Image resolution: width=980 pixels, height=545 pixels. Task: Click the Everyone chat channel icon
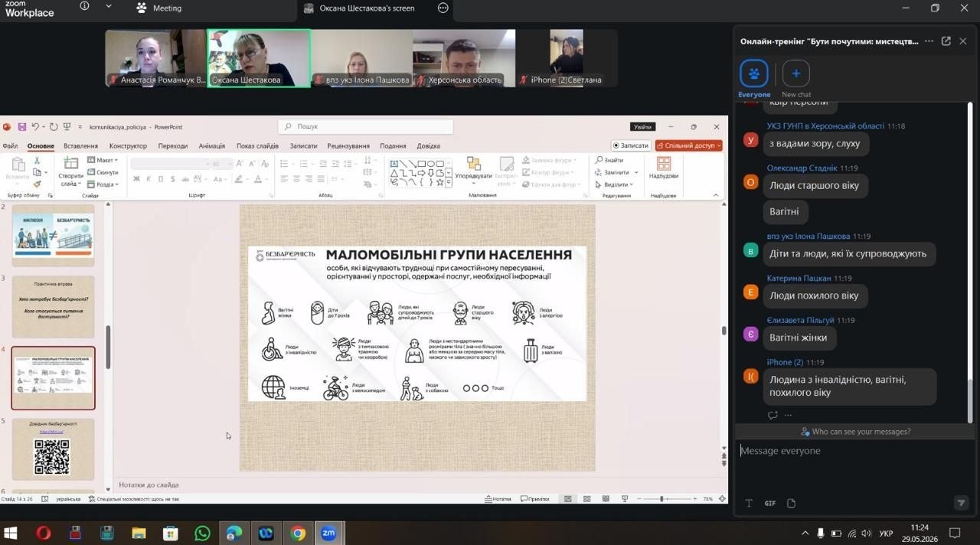754,73
